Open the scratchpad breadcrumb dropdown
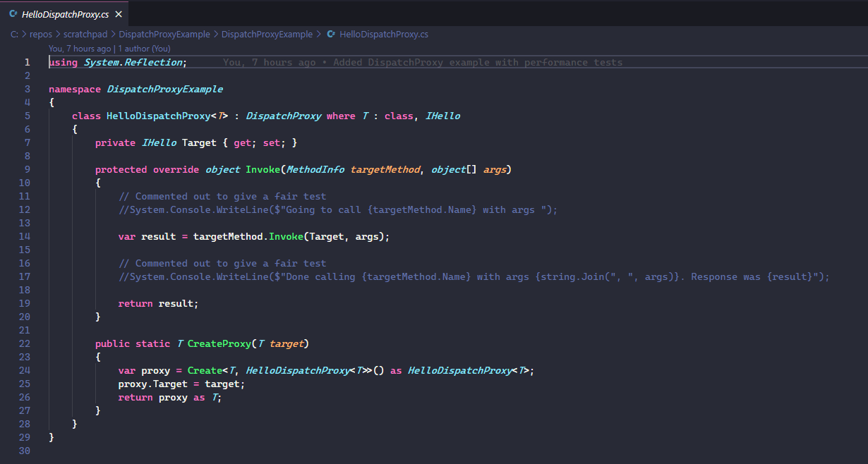 85,34
